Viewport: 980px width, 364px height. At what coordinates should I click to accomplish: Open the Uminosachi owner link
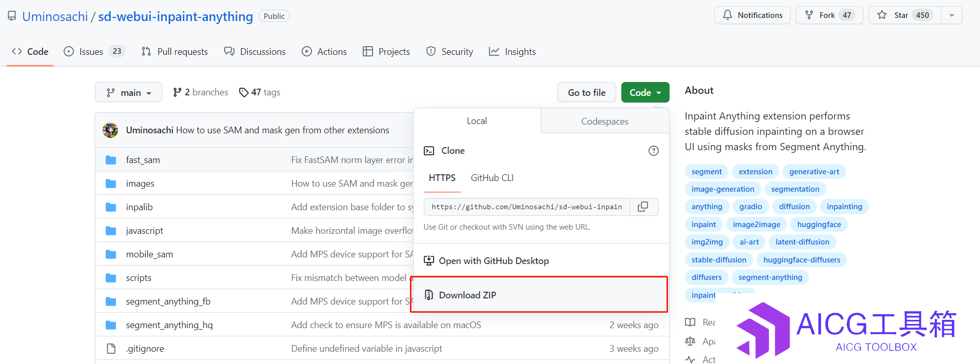pyautogui.click(x=55, y=16)
